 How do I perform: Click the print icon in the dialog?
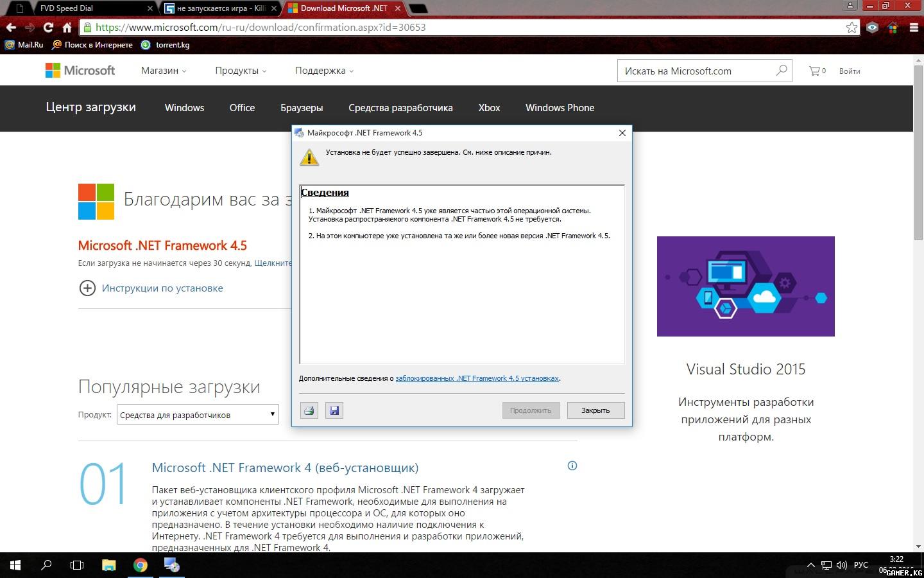(309, 410)
